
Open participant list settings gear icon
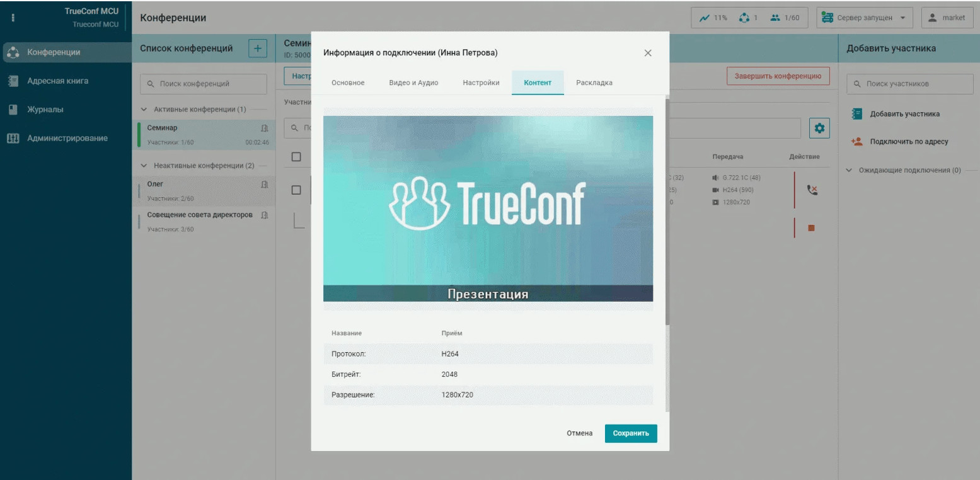[819, 128]
